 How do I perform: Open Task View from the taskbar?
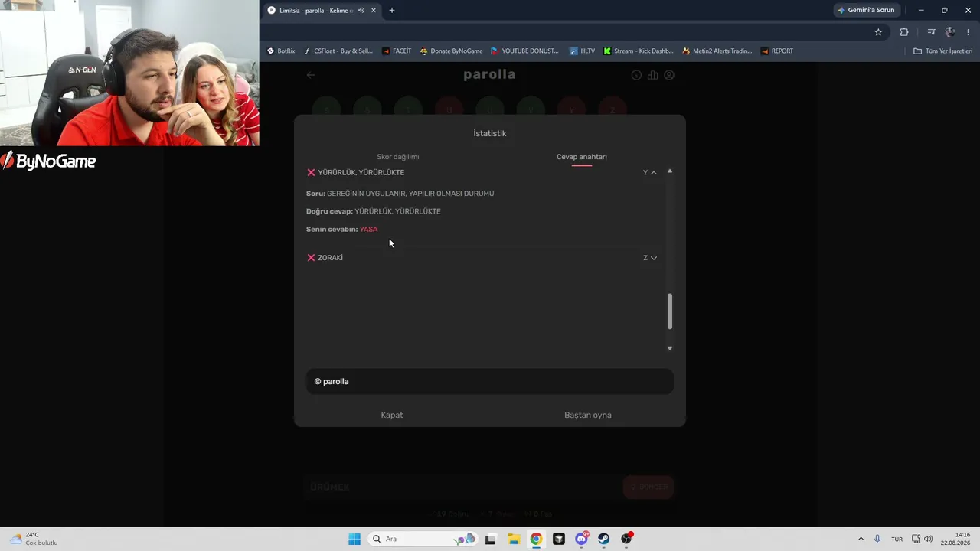490,539
